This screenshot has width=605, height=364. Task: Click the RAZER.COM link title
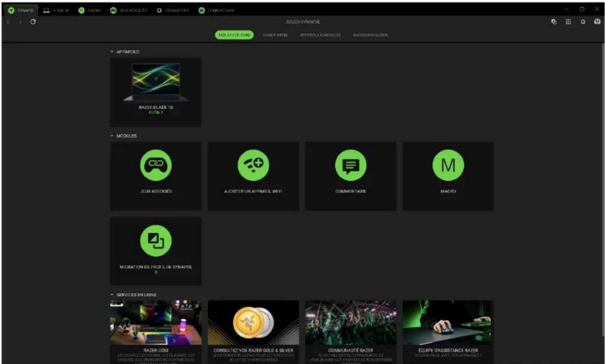click(x=156, y=350)
